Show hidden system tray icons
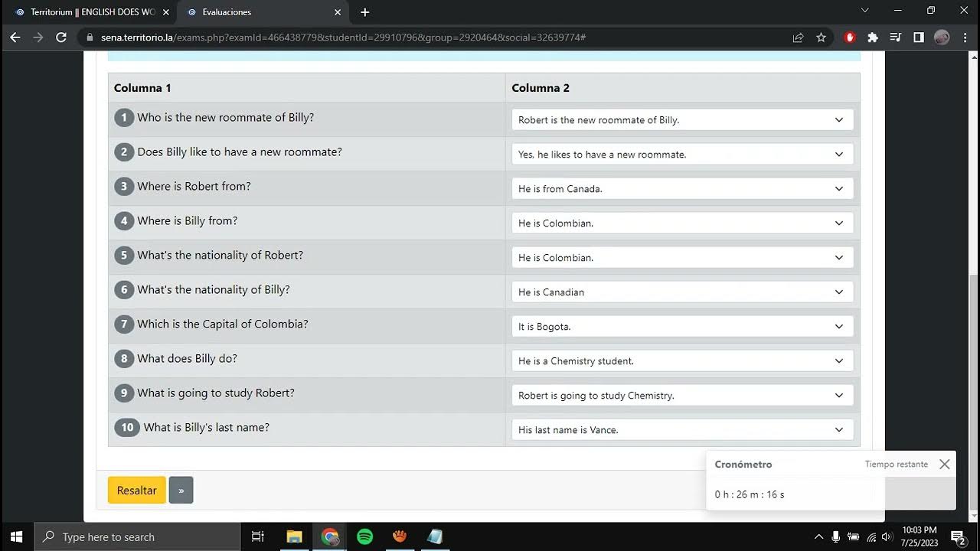This screenshot has width=980, height=551. 818,536
